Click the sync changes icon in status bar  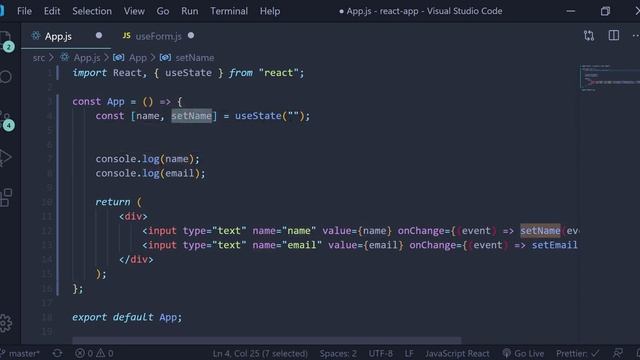(58, 353)
